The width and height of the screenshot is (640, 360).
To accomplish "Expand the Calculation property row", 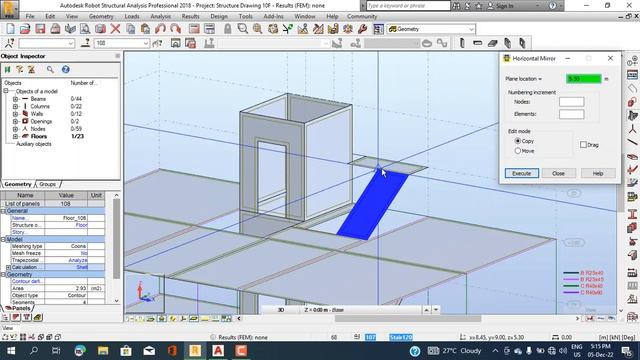I will coord(8,267).
